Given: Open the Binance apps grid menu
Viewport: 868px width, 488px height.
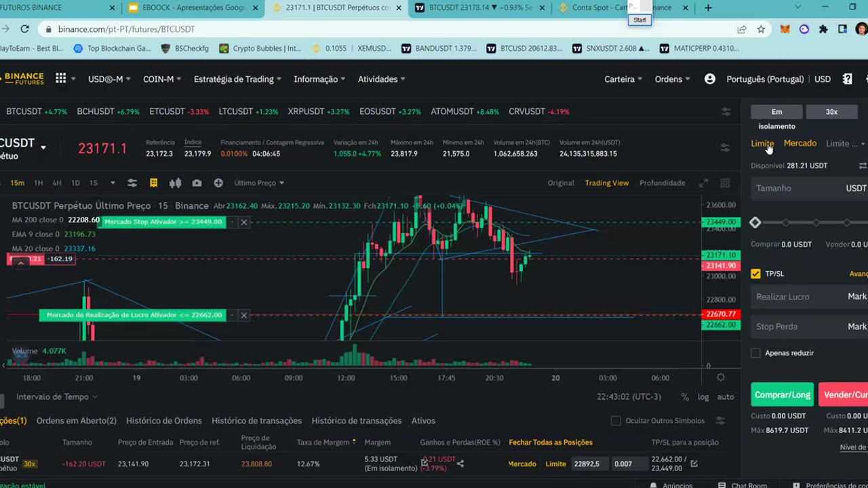Looking at the screenshot, I should click(x=61, y=79).
